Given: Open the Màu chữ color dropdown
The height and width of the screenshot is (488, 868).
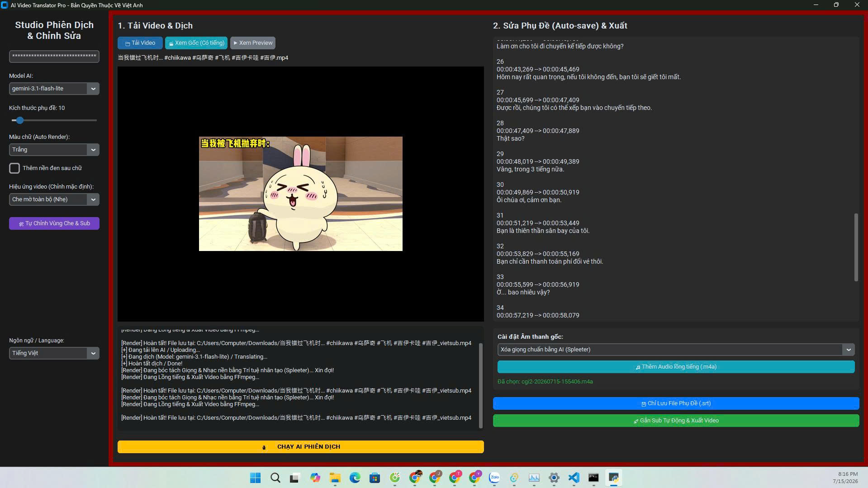Looking at the screenshot, I should (54, 150).
